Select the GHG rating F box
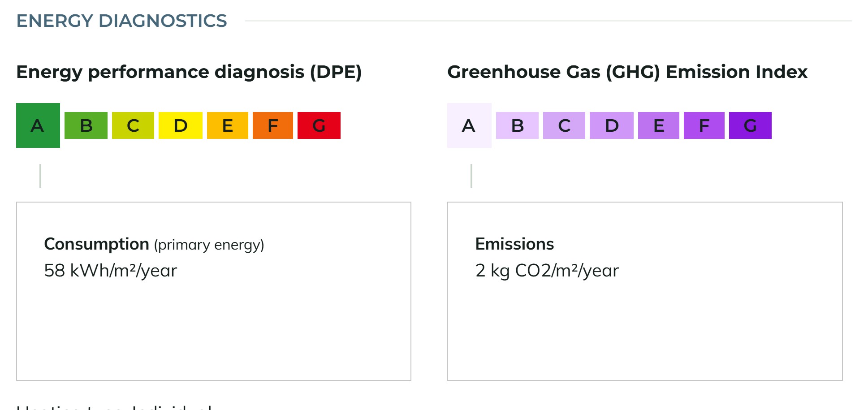 [x=704, y=125]
